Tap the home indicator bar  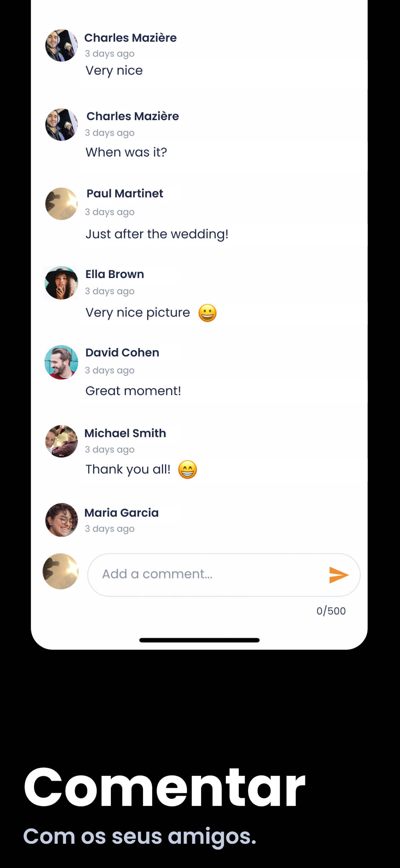[199, 640]
